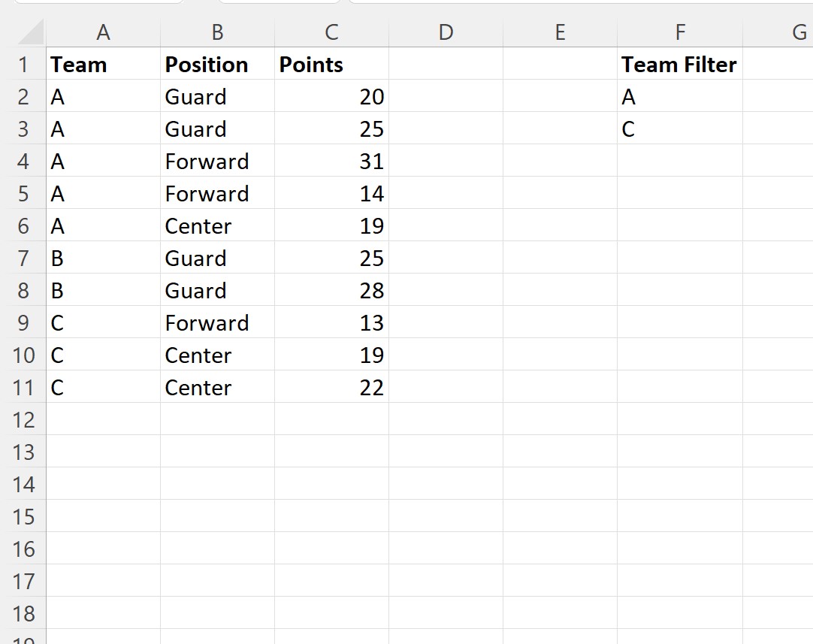Select column A header
The height and width of the screenshot is (644, 813).
[103, 32]
